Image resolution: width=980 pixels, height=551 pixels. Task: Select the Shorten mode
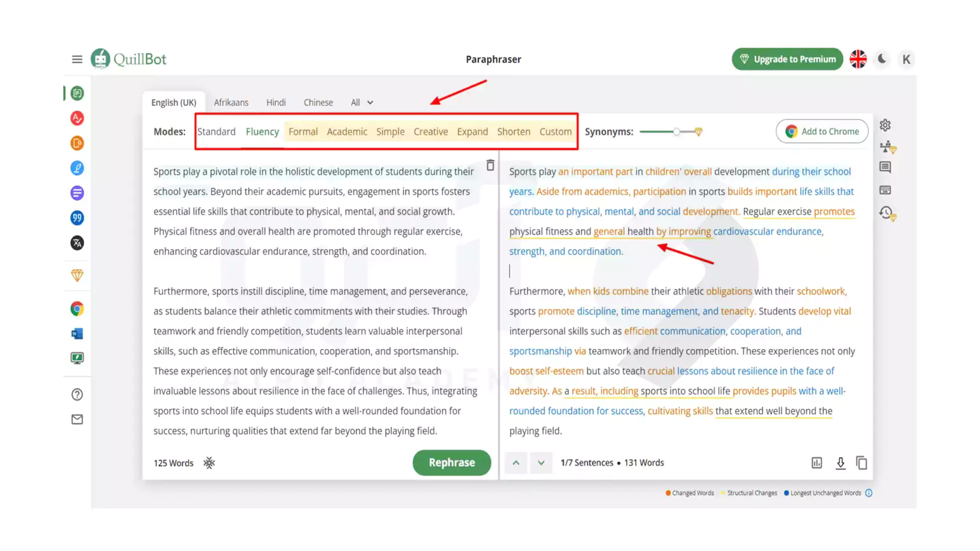[514, 132]
